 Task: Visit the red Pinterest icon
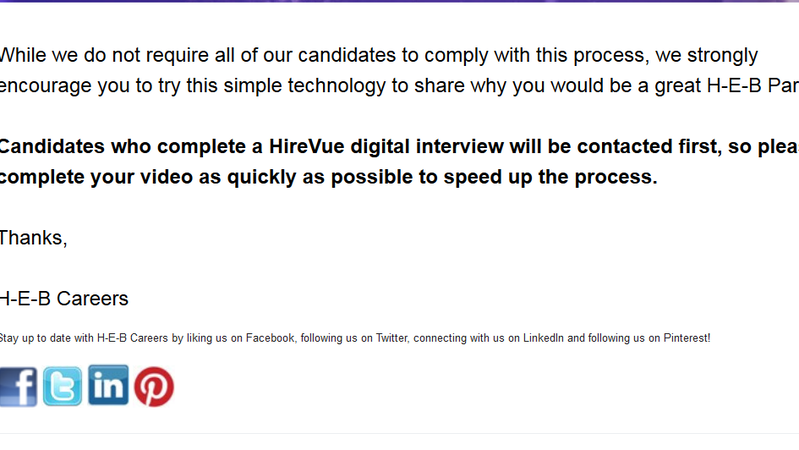154,386
